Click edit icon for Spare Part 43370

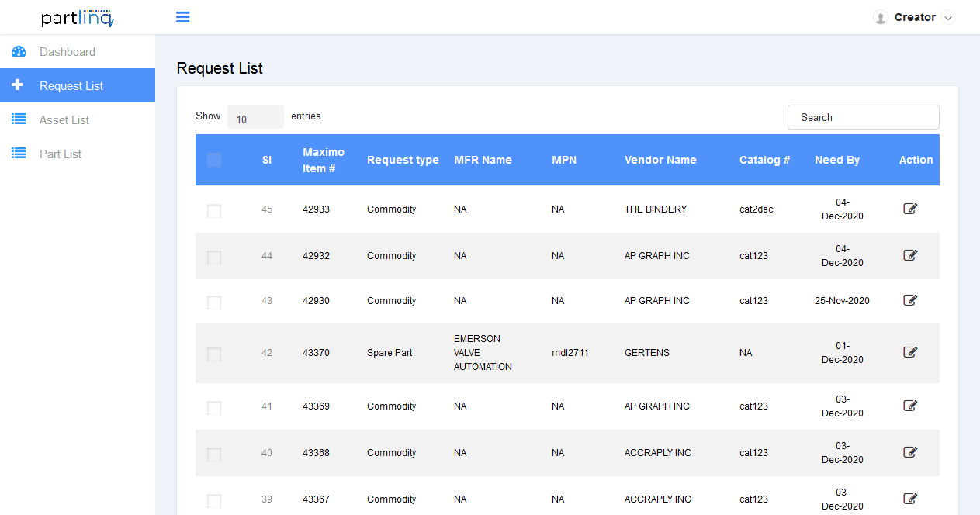(x=910, y=352)
